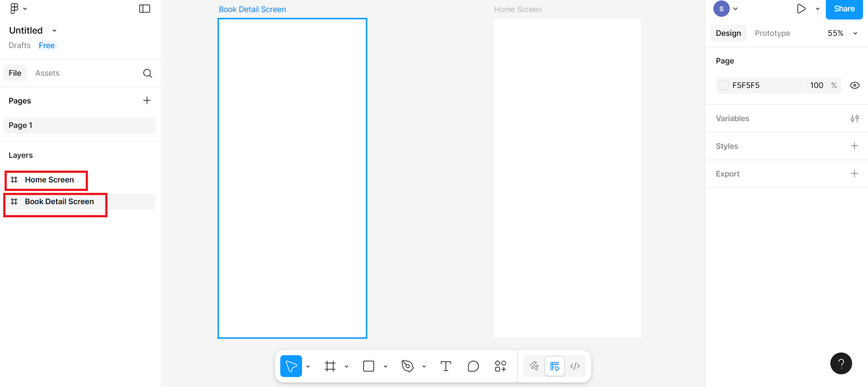Select the Pen tool
Image resolution: width=868 pixels, height=387 pixels.
407,366
